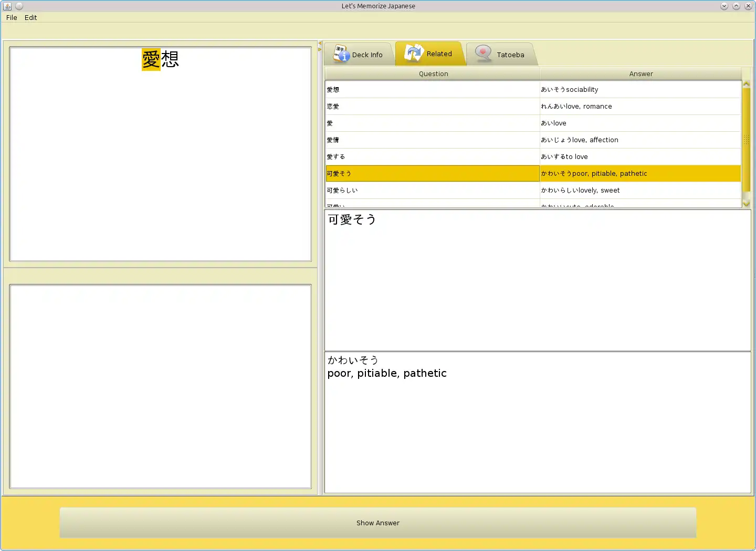
Task: Select the 愛情 question cell
Action: (x=433, y=140)
